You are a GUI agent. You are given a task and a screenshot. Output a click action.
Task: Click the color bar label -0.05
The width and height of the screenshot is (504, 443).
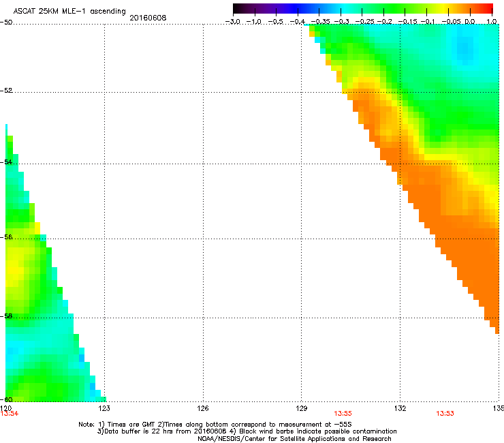452,22
